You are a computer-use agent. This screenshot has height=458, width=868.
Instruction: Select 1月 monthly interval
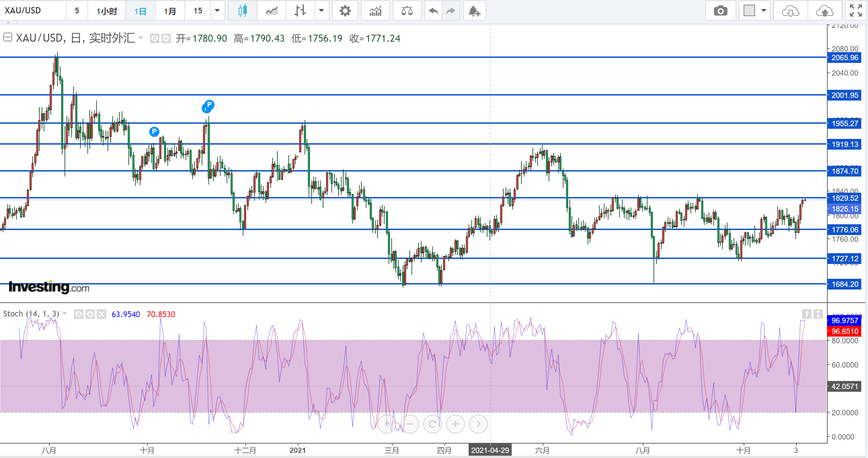(x=170, y=11)
